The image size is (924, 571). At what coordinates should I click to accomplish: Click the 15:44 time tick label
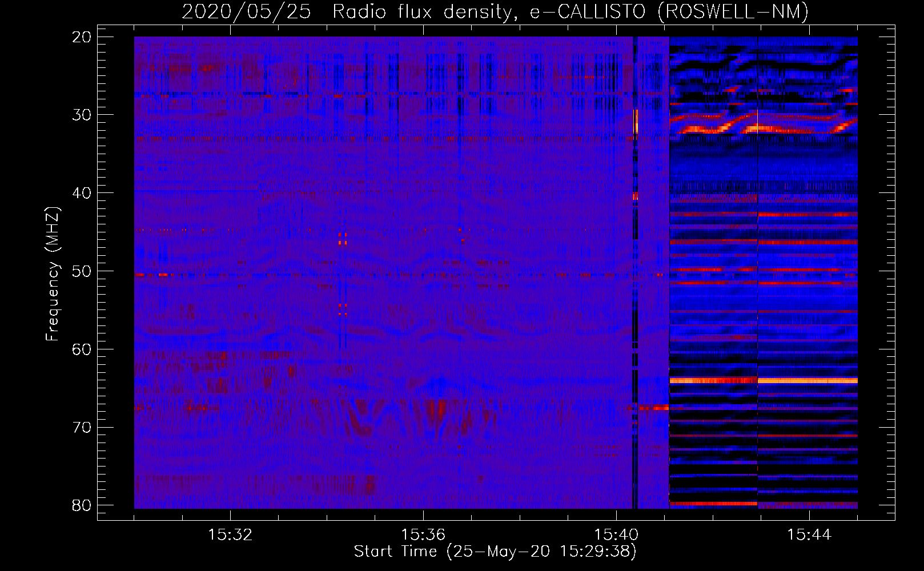click(809, 535)
